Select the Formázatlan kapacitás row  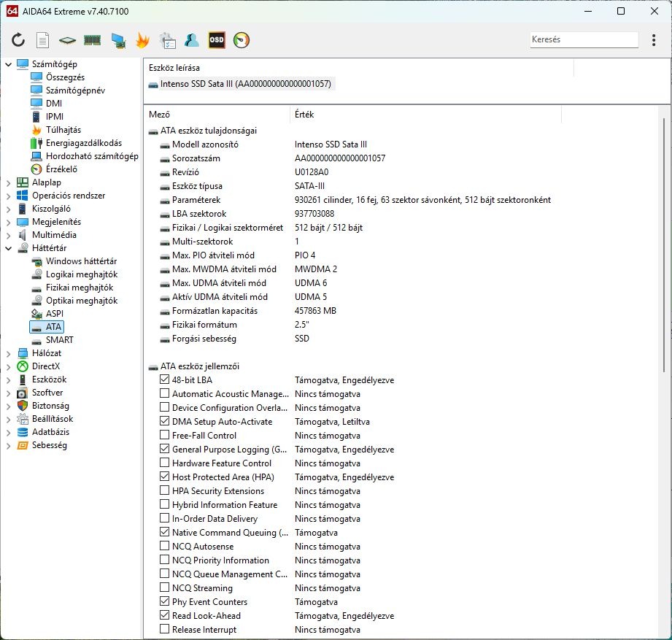(248, 311)
